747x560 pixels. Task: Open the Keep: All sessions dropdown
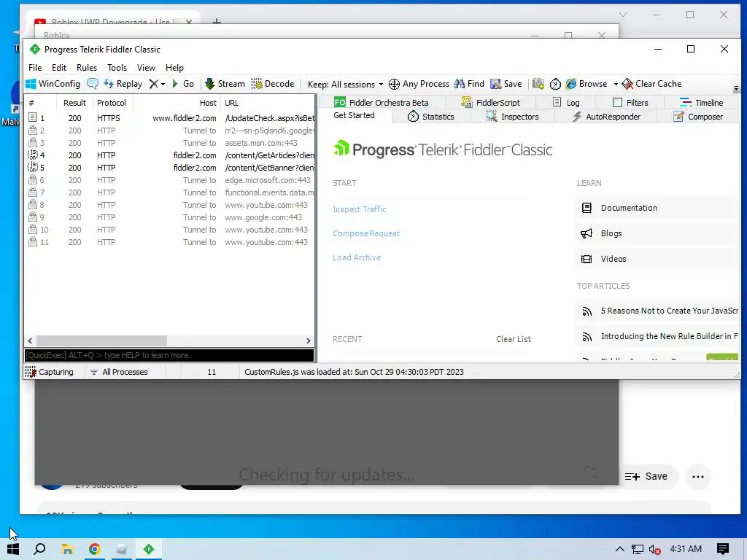[345, 85]
